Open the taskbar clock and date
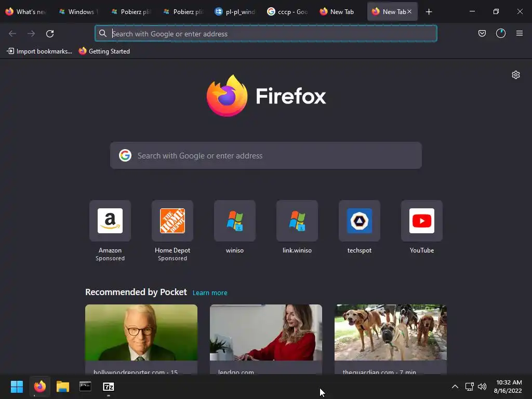 [508, 387]
